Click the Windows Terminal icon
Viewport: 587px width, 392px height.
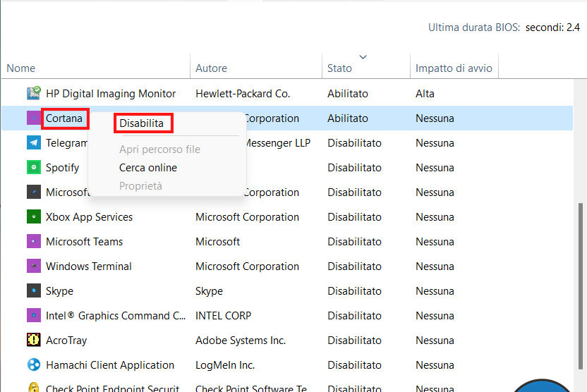pyautogui.click(x=34, y=266)
